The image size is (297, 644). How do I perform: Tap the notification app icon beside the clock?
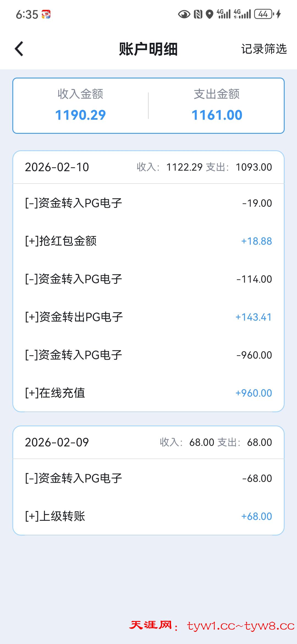(x=46, y=14)
